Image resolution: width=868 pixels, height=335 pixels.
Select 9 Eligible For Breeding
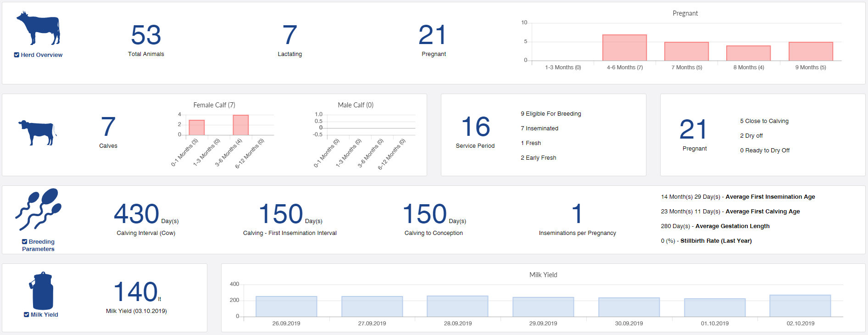(x=551, y=114)
